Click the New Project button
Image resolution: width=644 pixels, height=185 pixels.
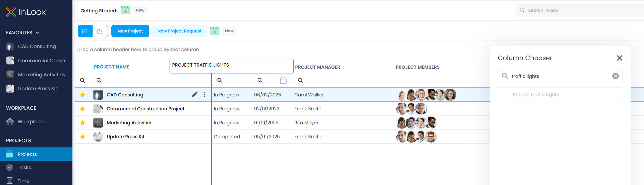click(130, 31)
